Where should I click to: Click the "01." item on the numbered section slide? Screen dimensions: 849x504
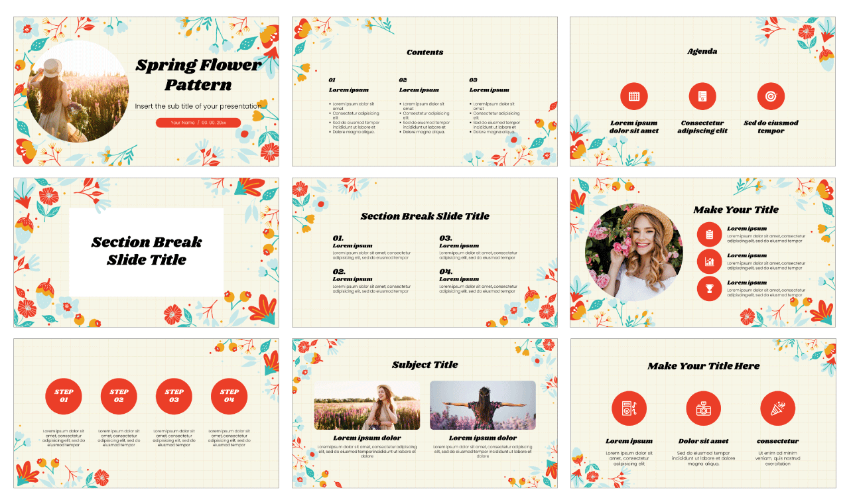pyautogui.click(x=338, y=237)
